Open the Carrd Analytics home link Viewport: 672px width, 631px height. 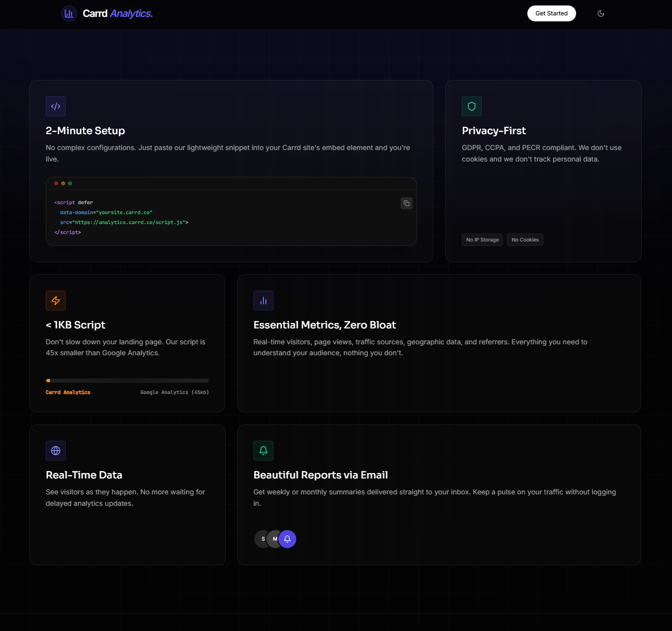click(107, 13)
